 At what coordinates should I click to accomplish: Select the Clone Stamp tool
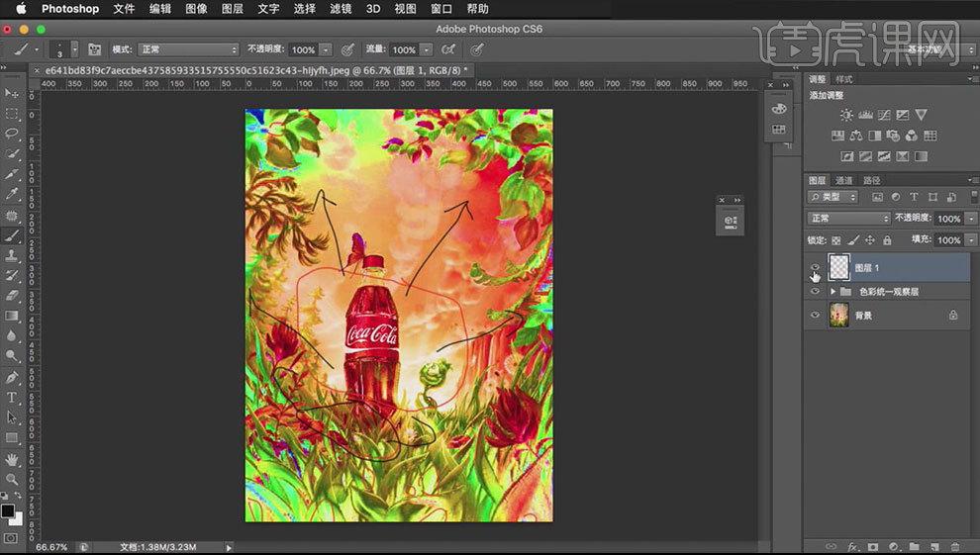(11, 255)
